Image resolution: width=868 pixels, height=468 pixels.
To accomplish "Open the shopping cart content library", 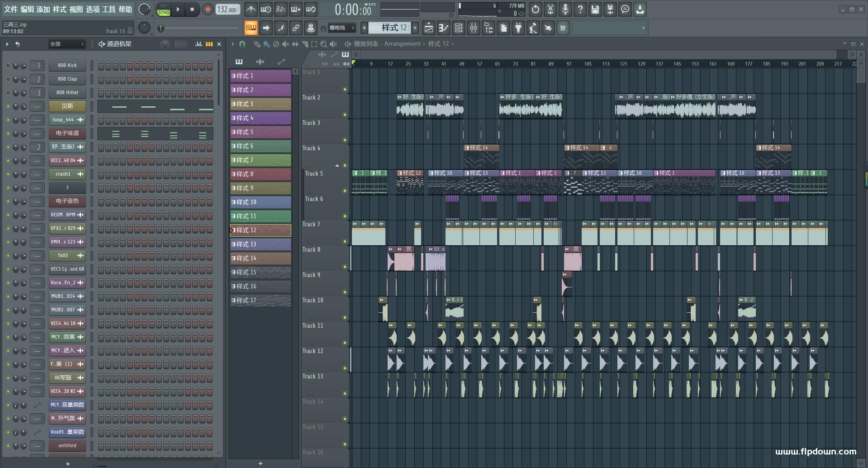I will (x=563, y=28).
